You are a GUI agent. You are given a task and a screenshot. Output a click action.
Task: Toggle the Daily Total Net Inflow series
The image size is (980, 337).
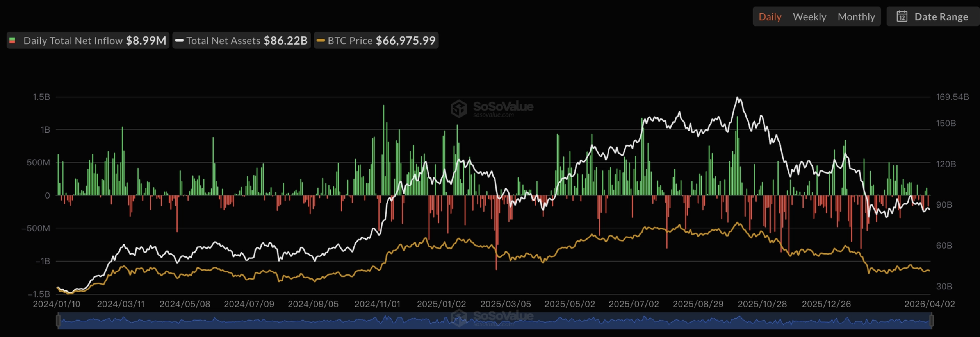point(94,41)
